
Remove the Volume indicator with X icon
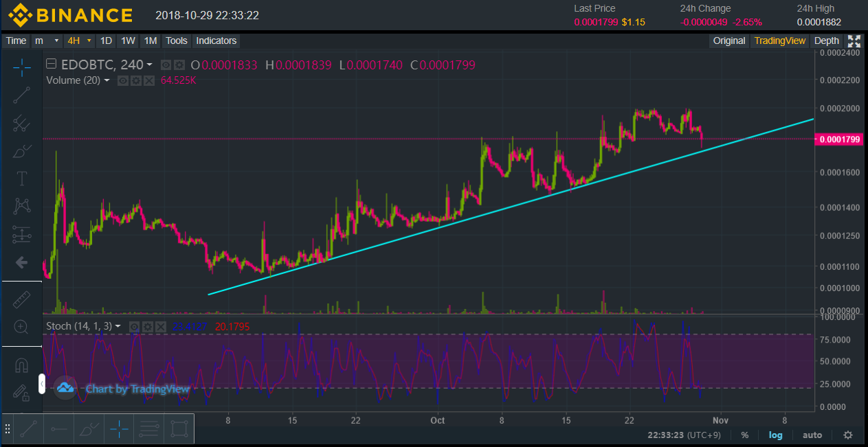click(x=148, y=80)
